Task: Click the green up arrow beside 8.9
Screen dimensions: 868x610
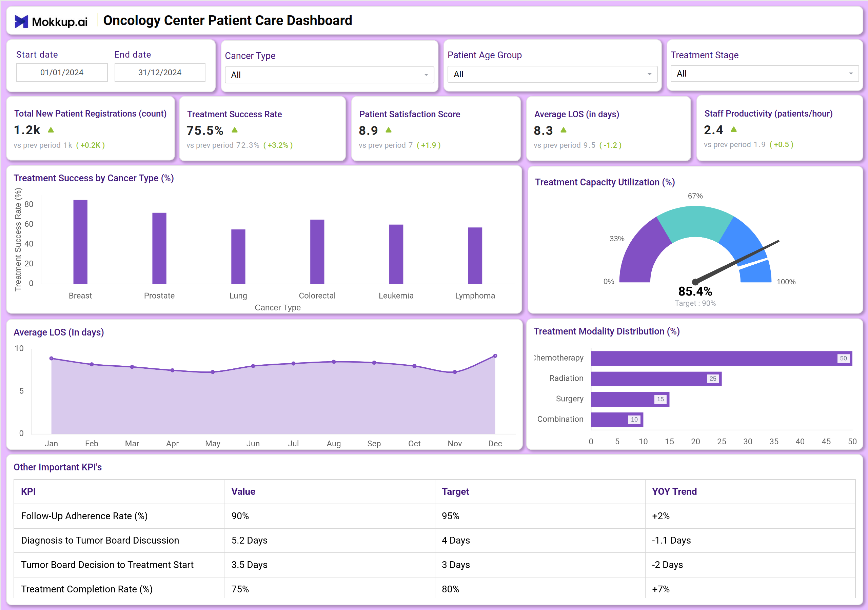Action: 389,130
